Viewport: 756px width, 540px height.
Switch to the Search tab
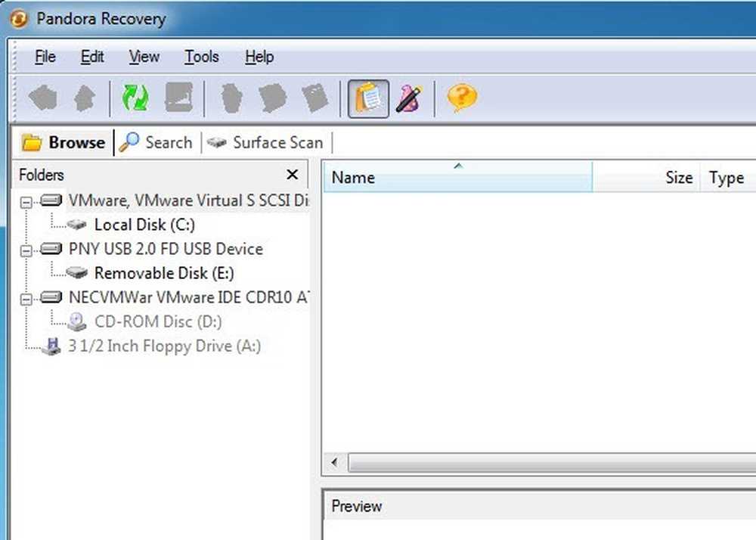pos(156,143)
